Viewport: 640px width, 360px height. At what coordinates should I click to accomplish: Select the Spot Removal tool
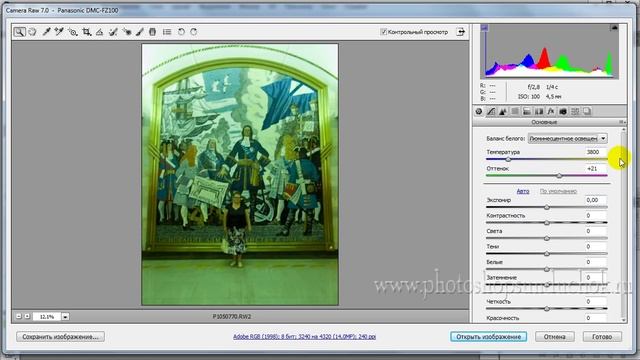pyautogui.click(x=113, y=32)
